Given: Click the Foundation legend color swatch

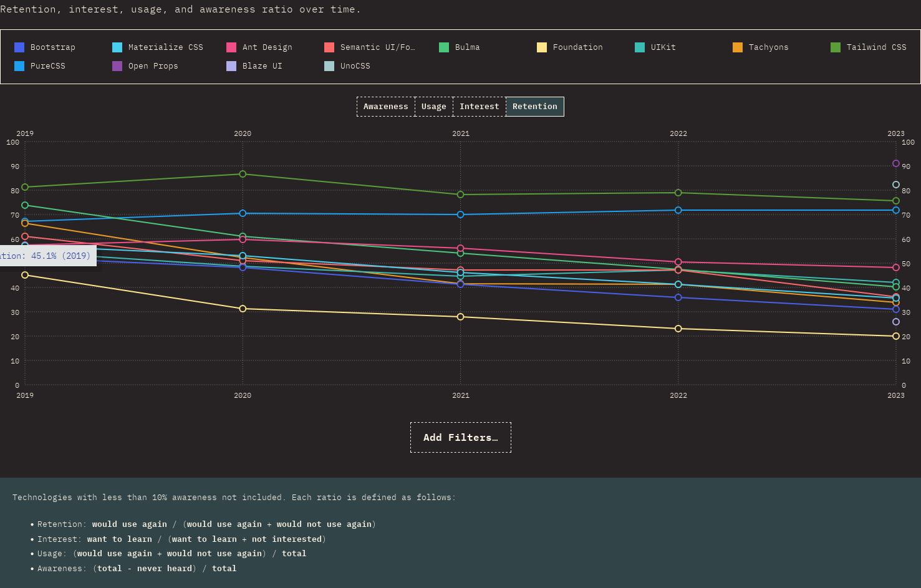Looking at the screenshot, I should 542,47.
